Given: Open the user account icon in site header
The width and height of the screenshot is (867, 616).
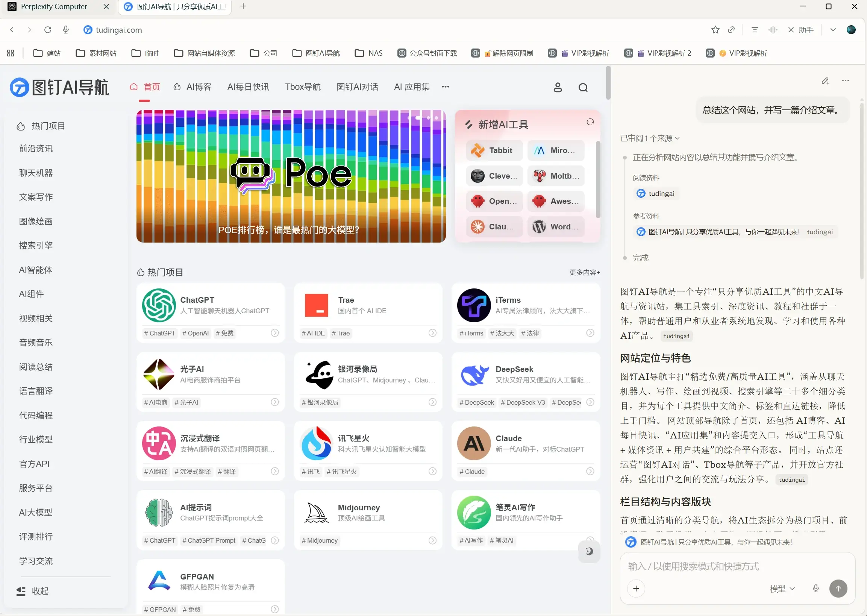Looking at the screenshot, I should click(558, 88).
